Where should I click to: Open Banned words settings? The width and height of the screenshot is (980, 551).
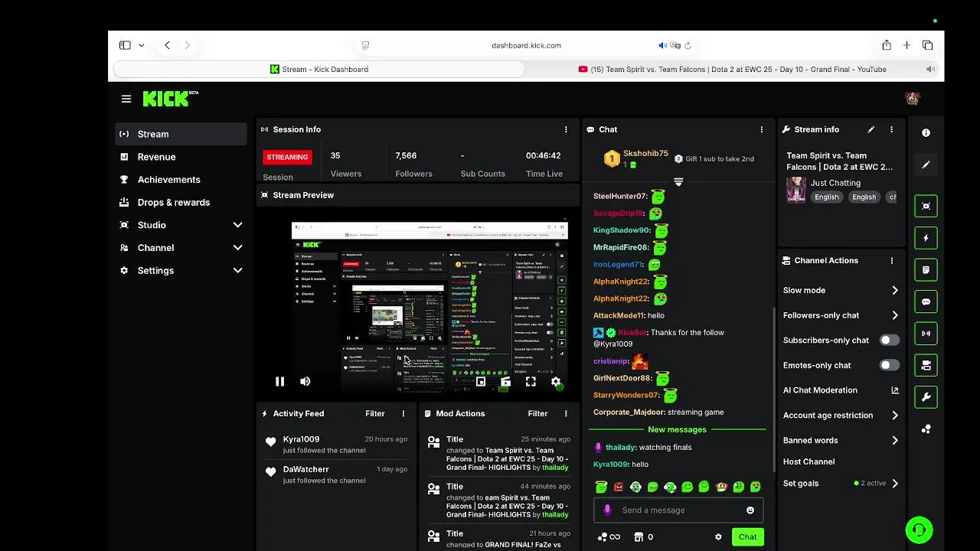pyautogui.click(x=841, y=440)
